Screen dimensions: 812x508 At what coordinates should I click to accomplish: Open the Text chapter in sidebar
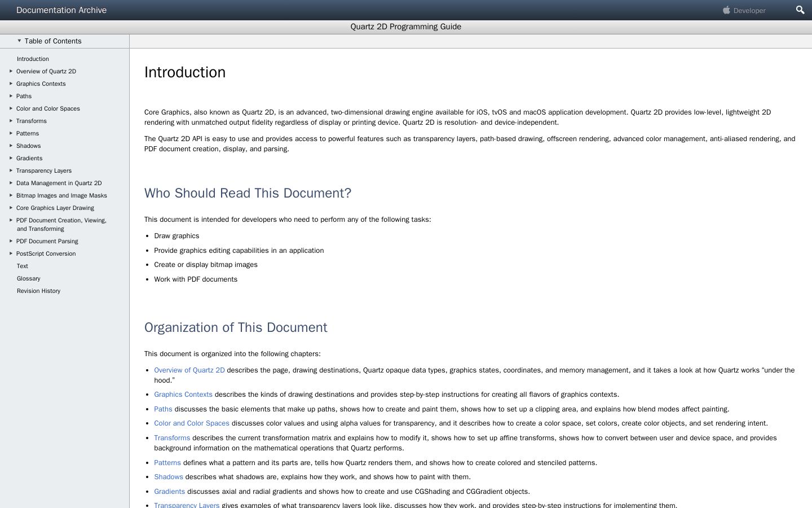23,266
